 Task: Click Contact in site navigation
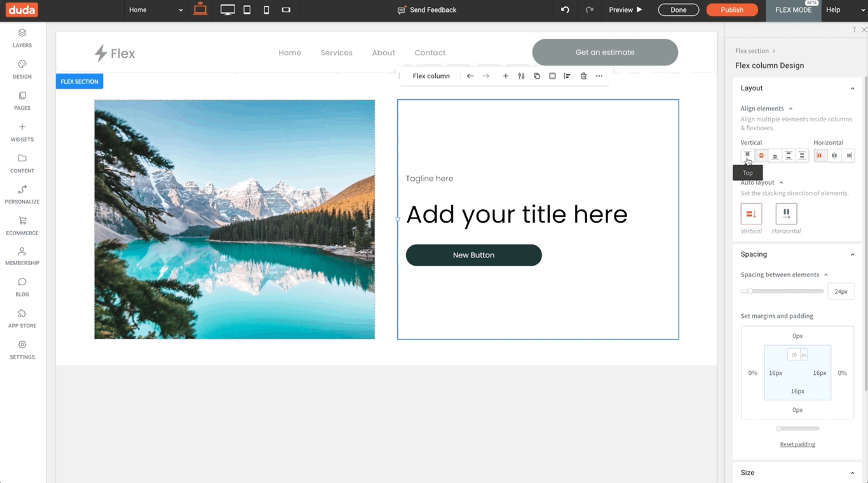coord(430,53)
